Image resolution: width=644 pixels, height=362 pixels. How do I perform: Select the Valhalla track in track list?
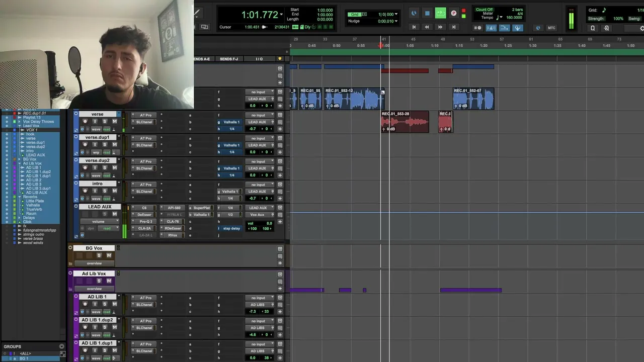[33, 205]
